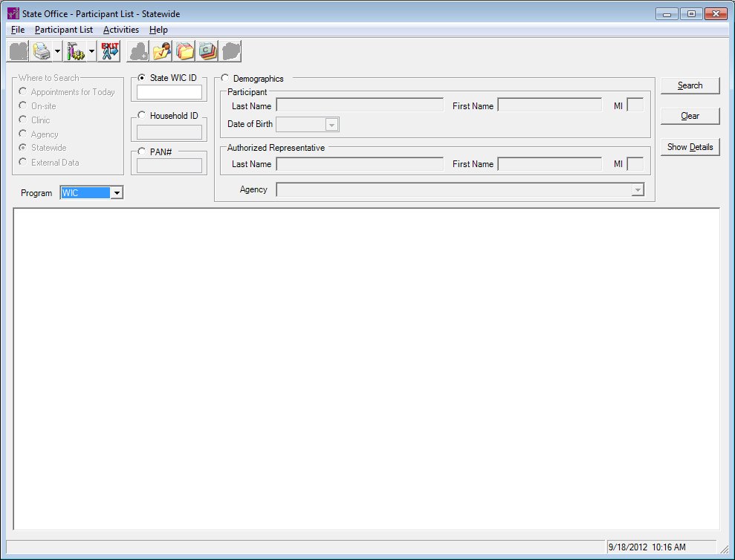Screen dimensions: 735x560
Task: Expand the Program dropdown
Action: click(x=117, y=193)
